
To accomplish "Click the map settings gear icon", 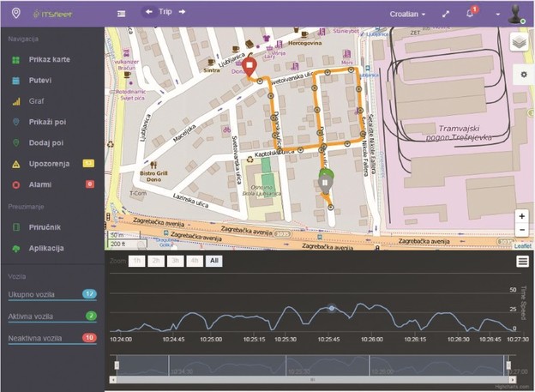I will coord(522,75).
